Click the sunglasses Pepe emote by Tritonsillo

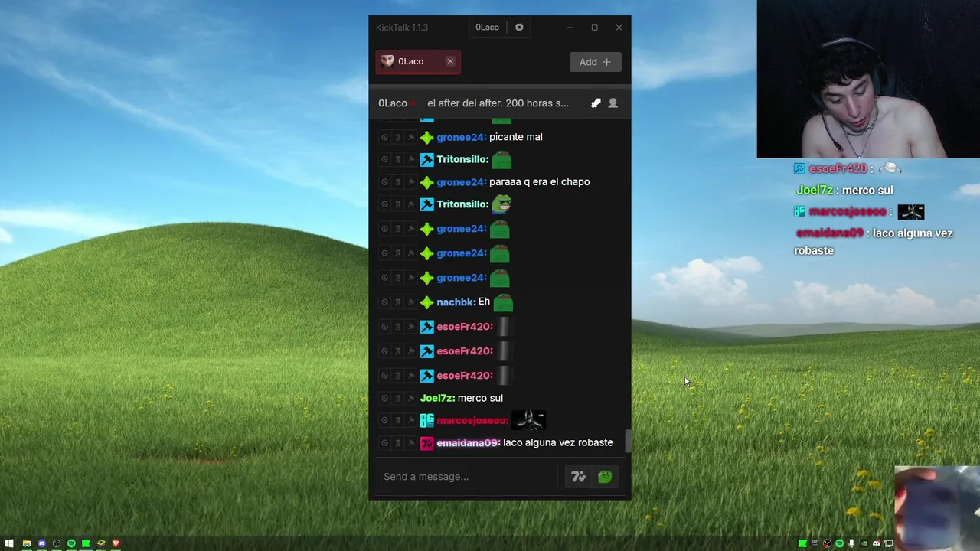(501, 204)
